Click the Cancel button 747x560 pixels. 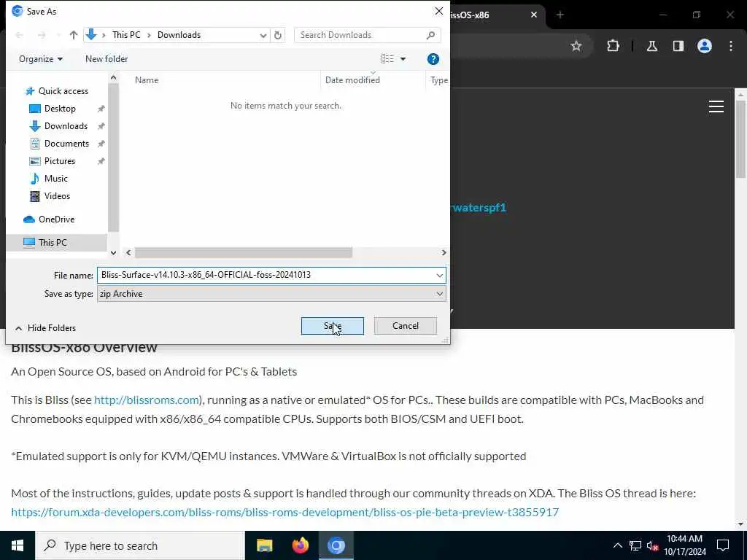pos(406,326)
